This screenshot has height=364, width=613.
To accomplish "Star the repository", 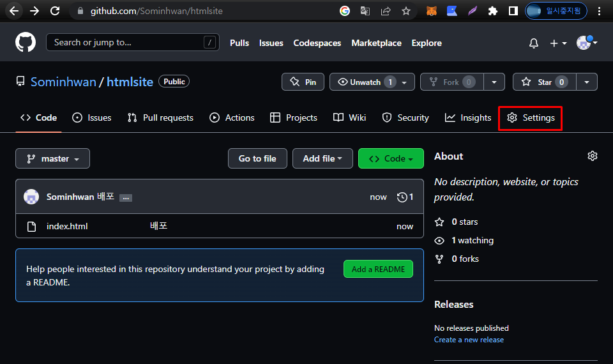I will [544, 82].
